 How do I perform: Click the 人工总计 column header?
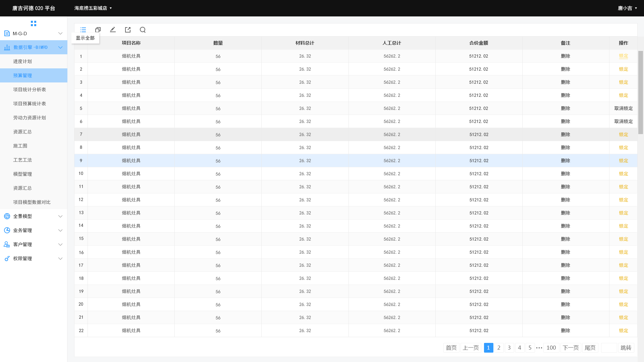point(392,43)
